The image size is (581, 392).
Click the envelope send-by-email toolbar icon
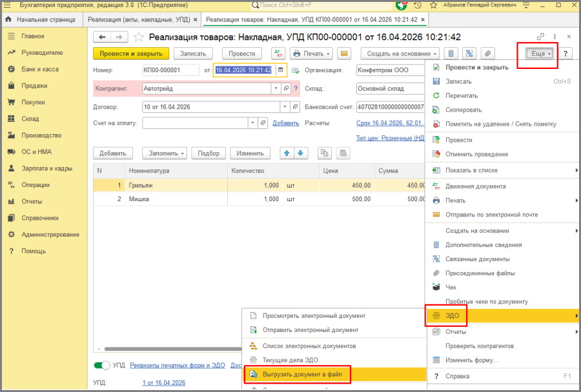coord(344,54)
